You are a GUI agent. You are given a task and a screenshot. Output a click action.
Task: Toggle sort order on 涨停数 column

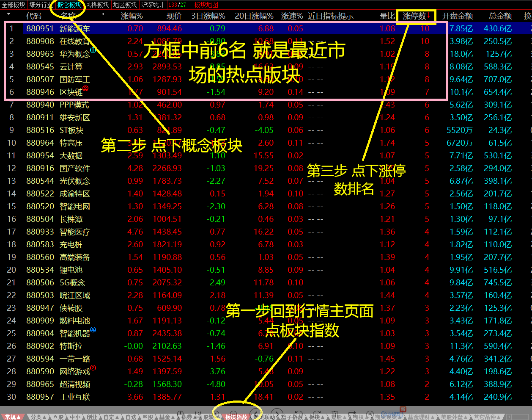[417, 16]
